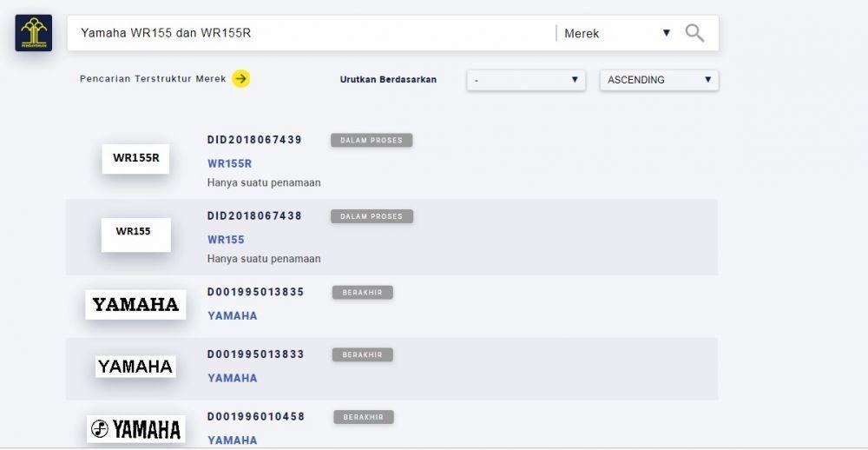Viewport: 868px width, 450px height.
Task: Click the WR155 logo thumbnail
Action: click(135, 235)
